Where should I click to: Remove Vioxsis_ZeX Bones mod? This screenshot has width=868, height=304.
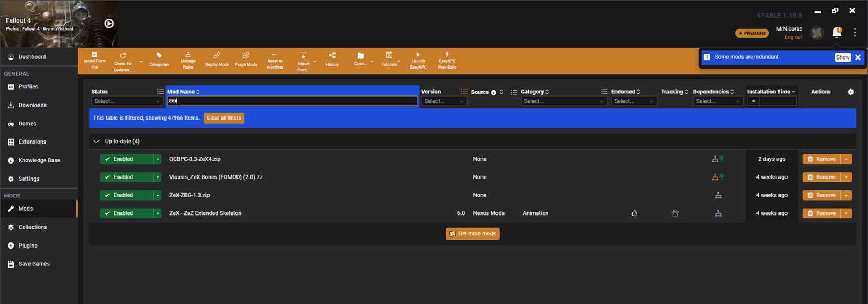tap(821, 177)
